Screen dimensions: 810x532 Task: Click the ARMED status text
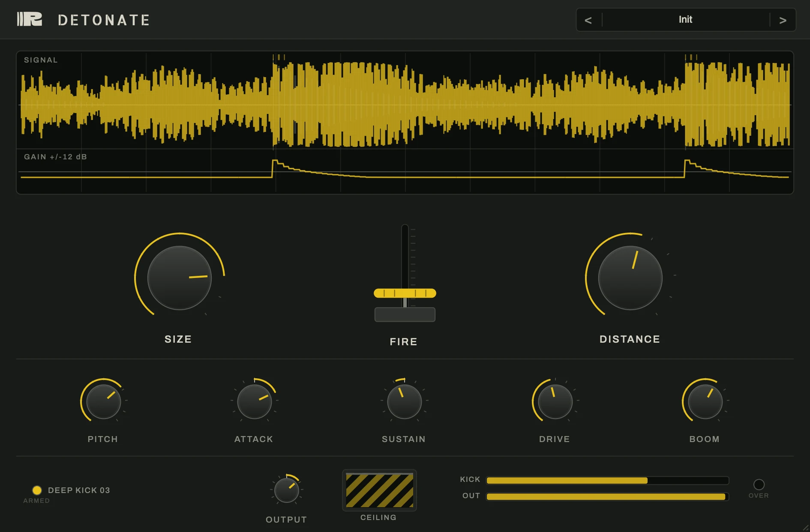pos(36,501)
